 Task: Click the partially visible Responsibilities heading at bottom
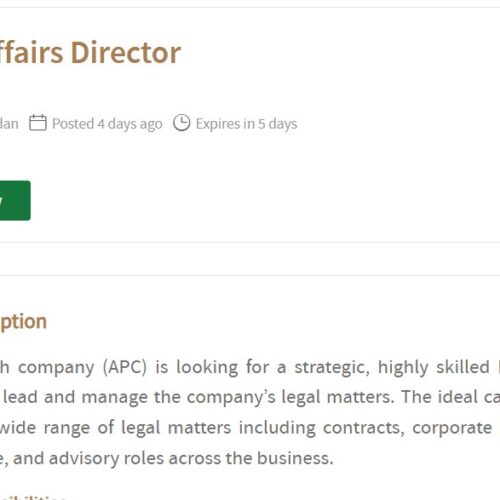tap(33, 497)
